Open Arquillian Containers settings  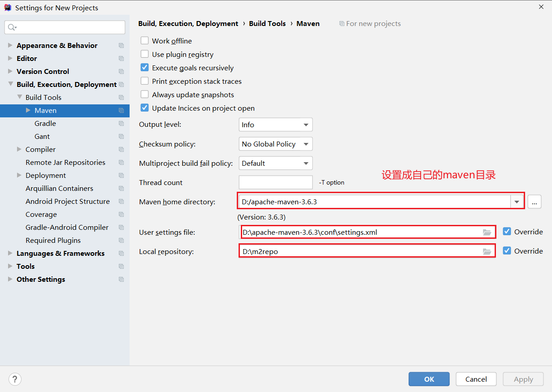59,188
